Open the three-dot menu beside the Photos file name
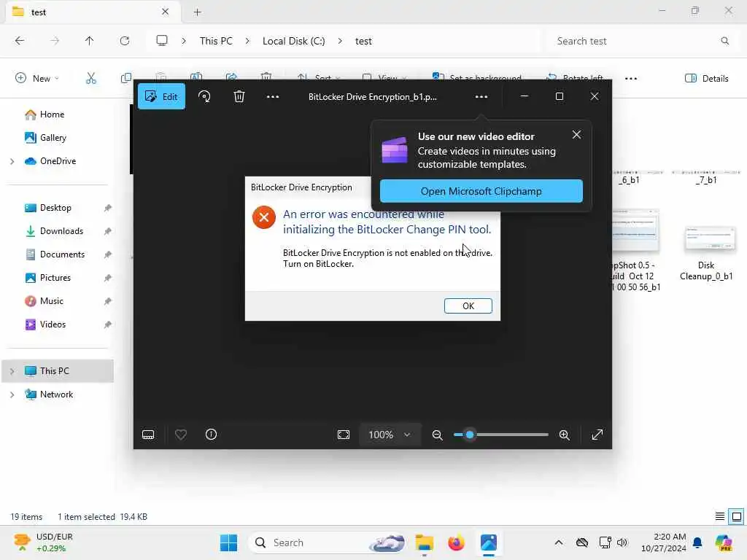 click(x=481, y=97)
